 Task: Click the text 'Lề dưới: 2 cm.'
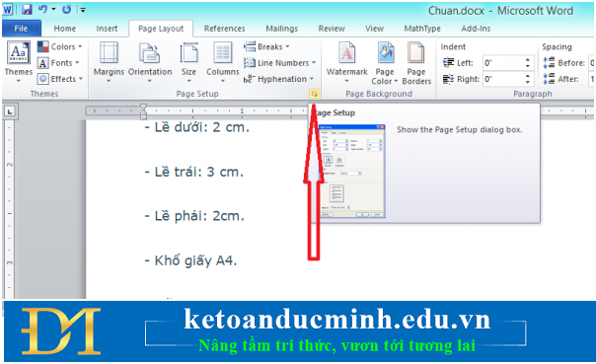(x=197, y=127)
